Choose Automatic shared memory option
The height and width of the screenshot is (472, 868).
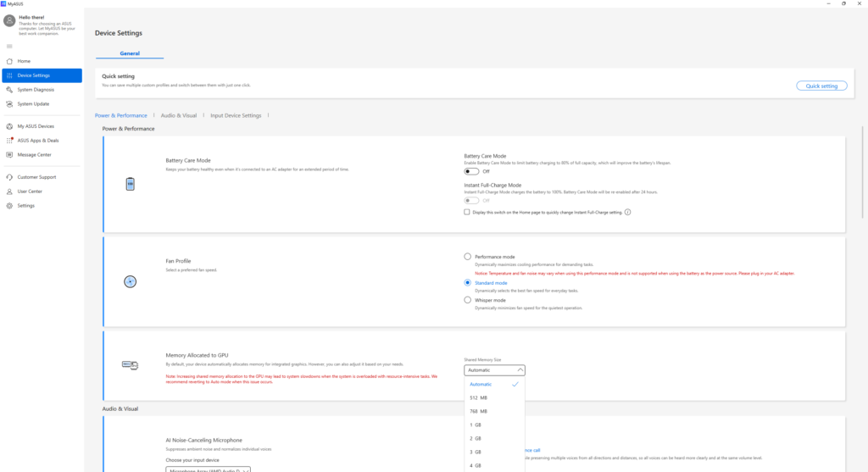tap(494, 384)
